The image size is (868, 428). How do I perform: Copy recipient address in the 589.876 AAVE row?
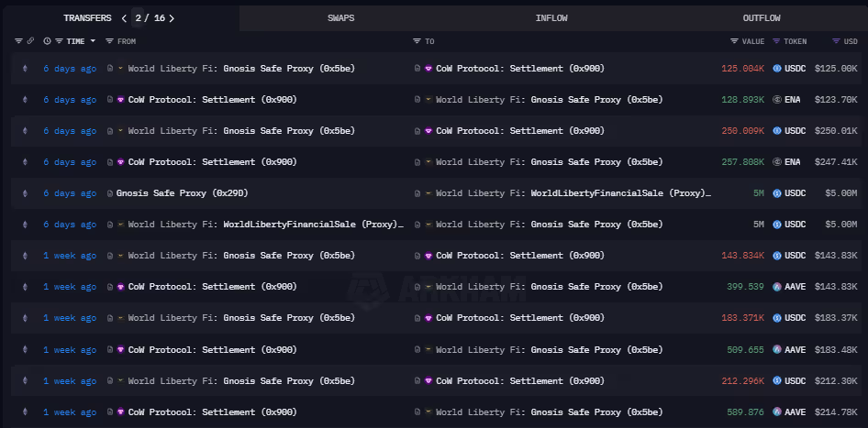[x=417, y=412]
